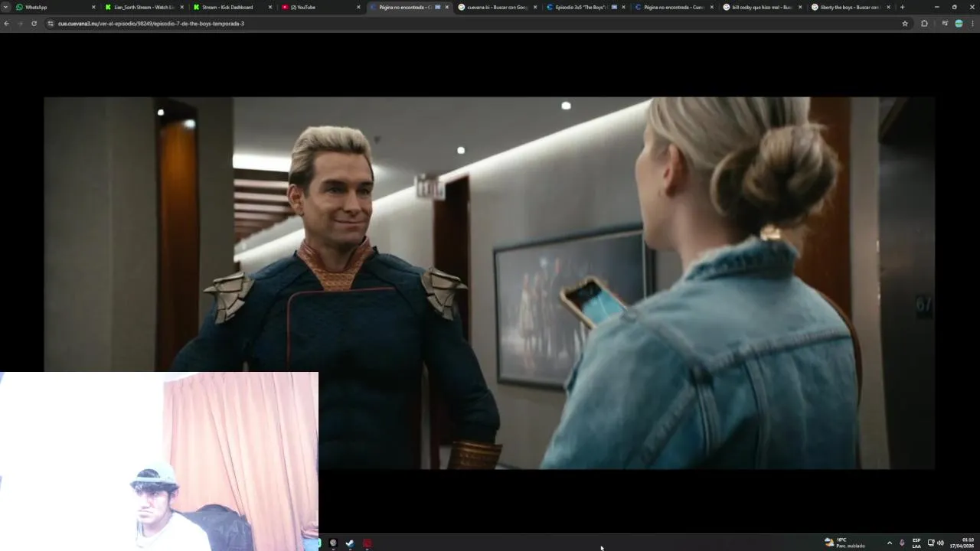980x551 pixels.
Task: Click the microphone tray icon
Action: point(901,543)
